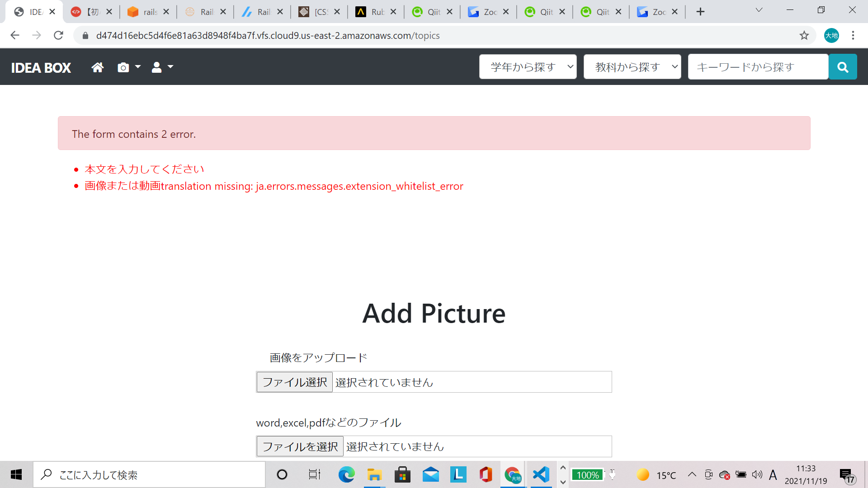Show hidden system tray icons

click(692, 474)
